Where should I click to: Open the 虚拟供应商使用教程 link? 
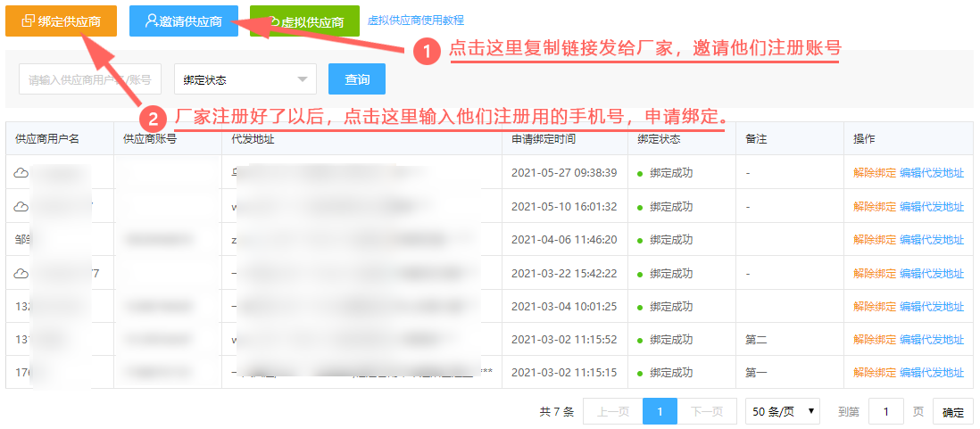pyautogui.click(x=416, y=21)
